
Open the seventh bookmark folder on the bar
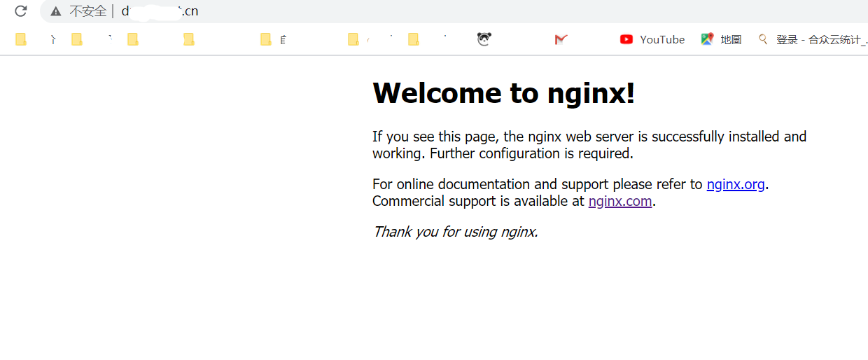pos(414,40)
